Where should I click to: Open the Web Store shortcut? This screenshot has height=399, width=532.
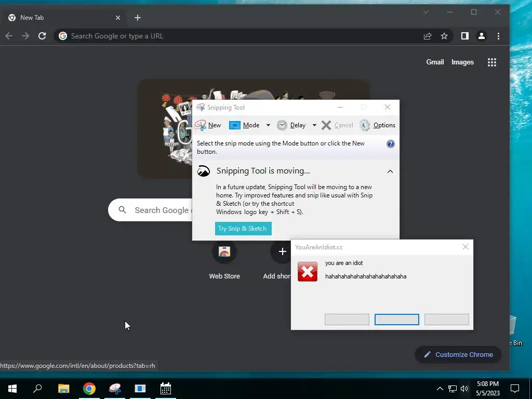(x=224, y=261)
